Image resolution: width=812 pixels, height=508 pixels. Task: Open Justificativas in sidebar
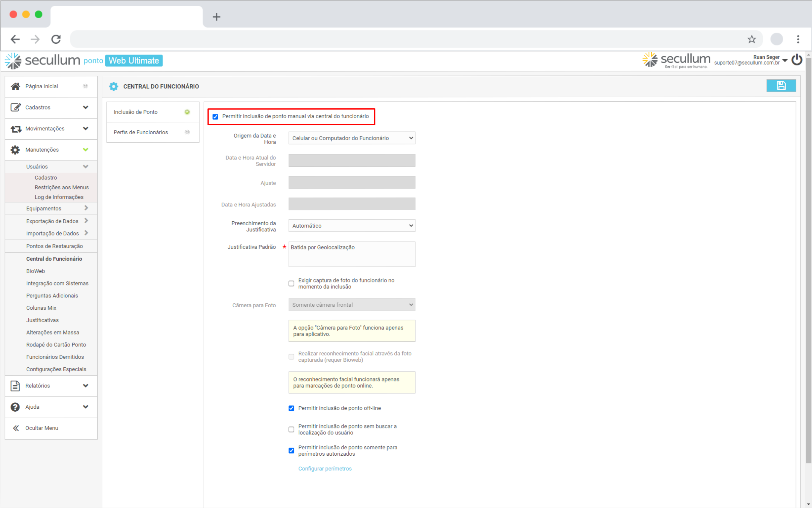tap(42, 320)
